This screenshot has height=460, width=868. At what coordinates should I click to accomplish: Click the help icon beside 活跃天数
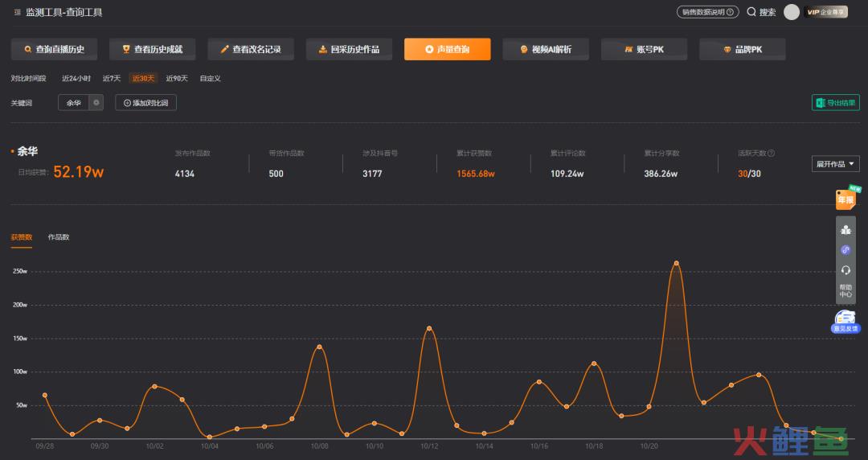pos(772,154)
